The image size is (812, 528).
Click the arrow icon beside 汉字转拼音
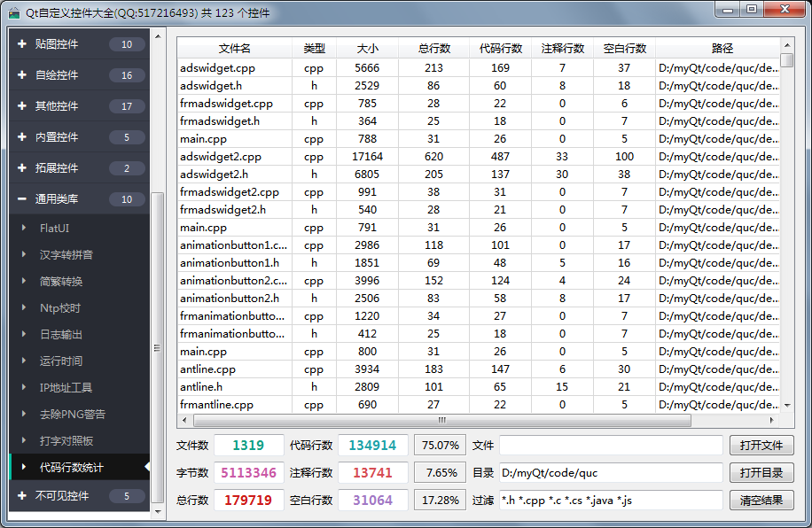[24, 255]
